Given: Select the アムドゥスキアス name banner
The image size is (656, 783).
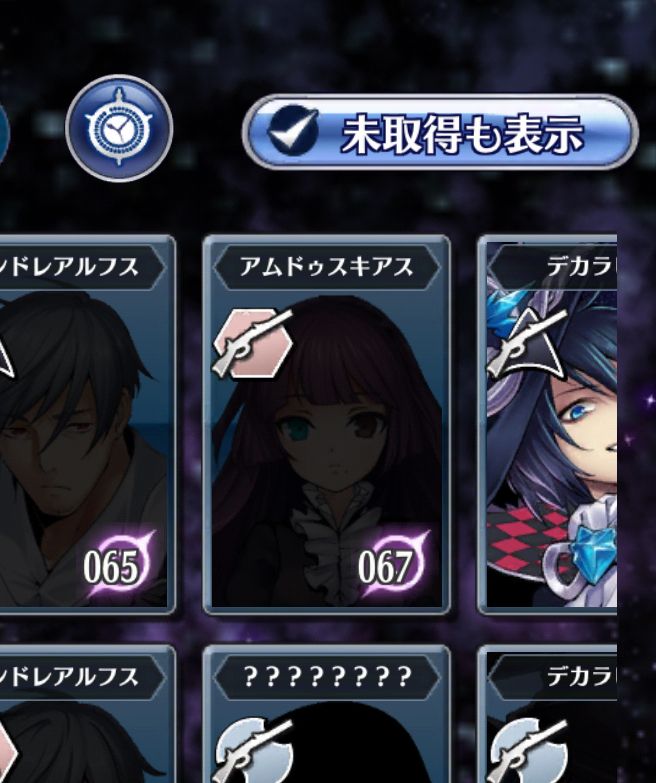Looking at the screenshot, I should pyautogui.click(x=327, y=267).
